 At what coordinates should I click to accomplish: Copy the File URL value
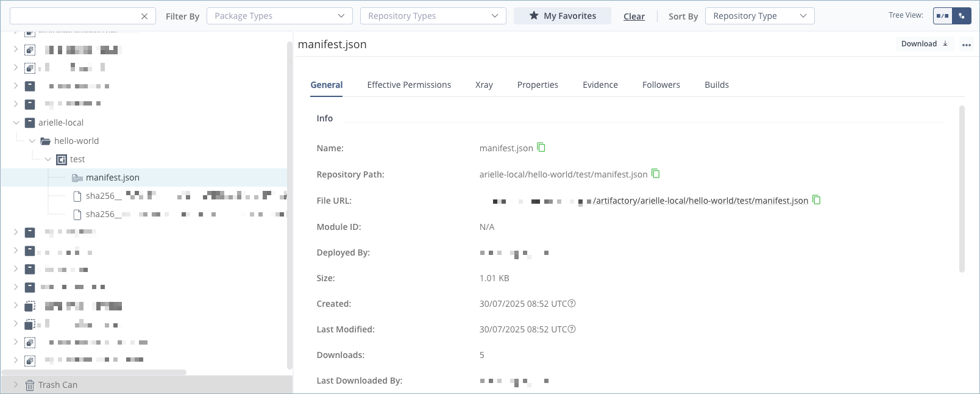(817, 200)
